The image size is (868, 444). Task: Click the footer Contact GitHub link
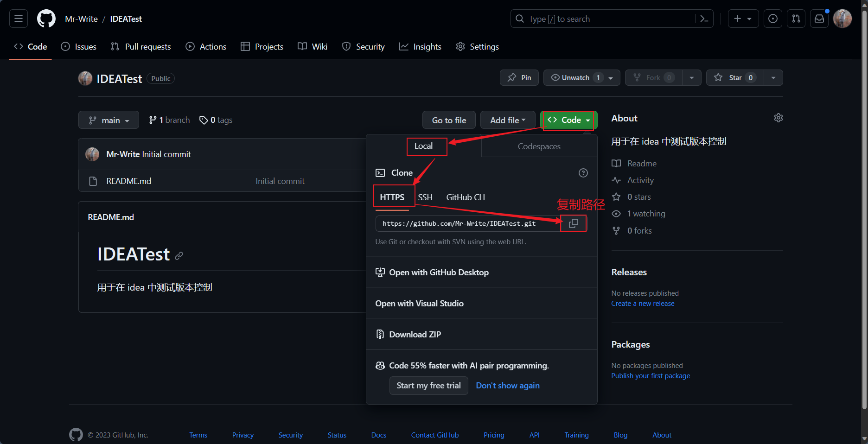click(x=435, y=435)
